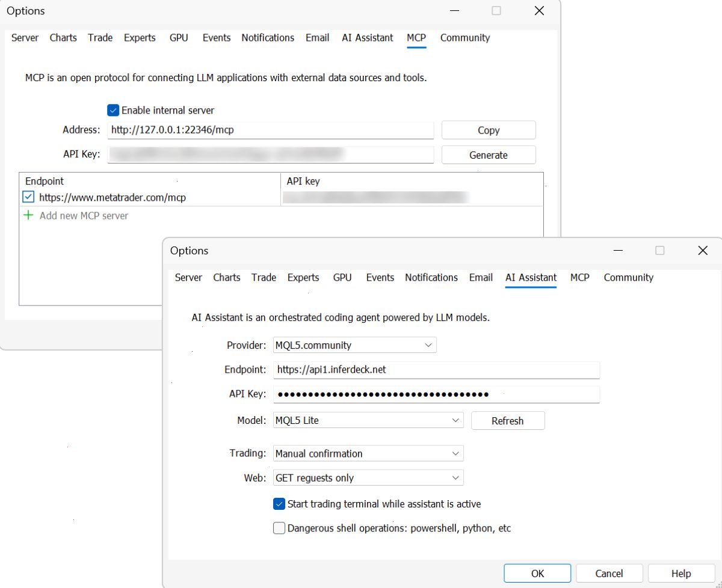Close the front Options window
The width and height of the screenshot is (722, 588).
click(x=702, y=251)
